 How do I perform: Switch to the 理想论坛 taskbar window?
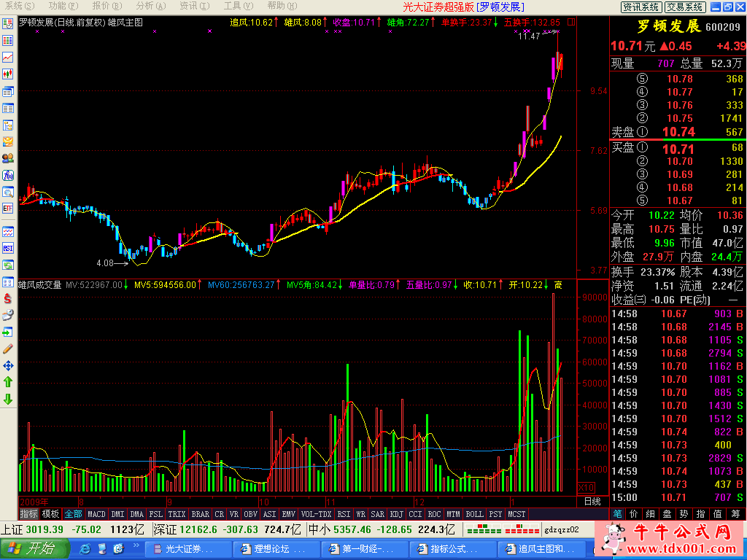coord(278,549)
